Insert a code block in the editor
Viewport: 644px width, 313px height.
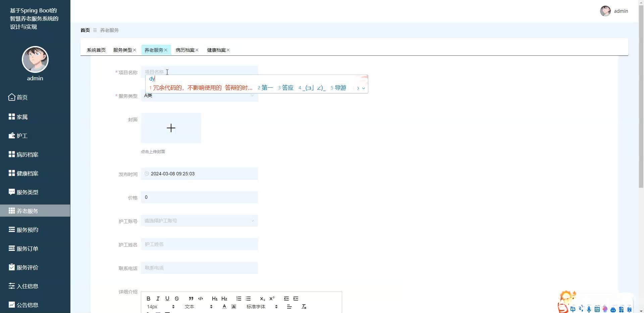click(201, 299)
